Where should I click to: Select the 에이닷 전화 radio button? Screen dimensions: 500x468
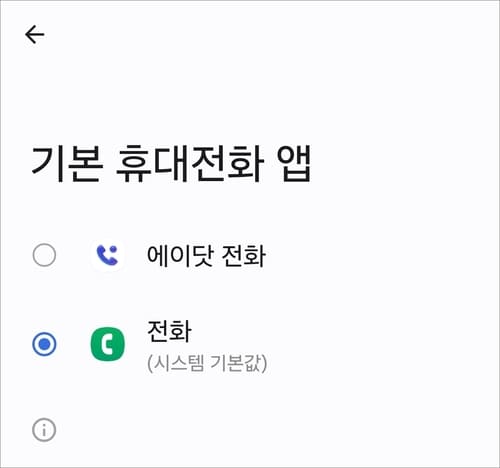[x=44, y=255]
